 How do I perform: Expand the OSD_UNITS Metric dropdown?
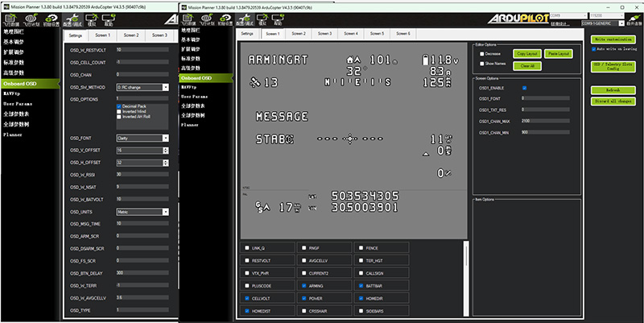[x=142, y=211]
